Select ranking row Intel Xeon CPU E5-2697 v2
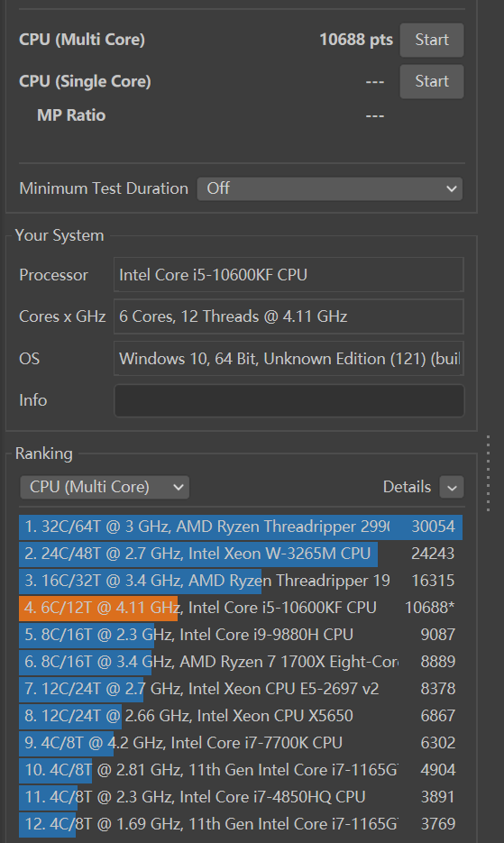 [x=241, y=689]
